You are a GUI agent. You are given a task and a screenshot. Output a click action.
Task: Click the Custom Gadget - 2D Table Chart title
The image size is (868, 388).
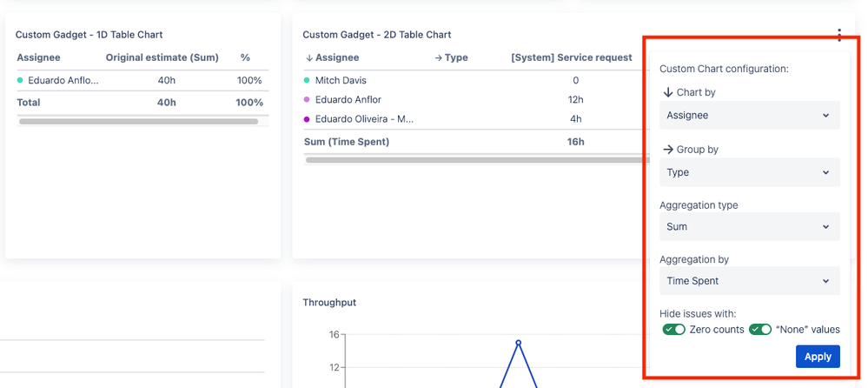coord(377,35)
